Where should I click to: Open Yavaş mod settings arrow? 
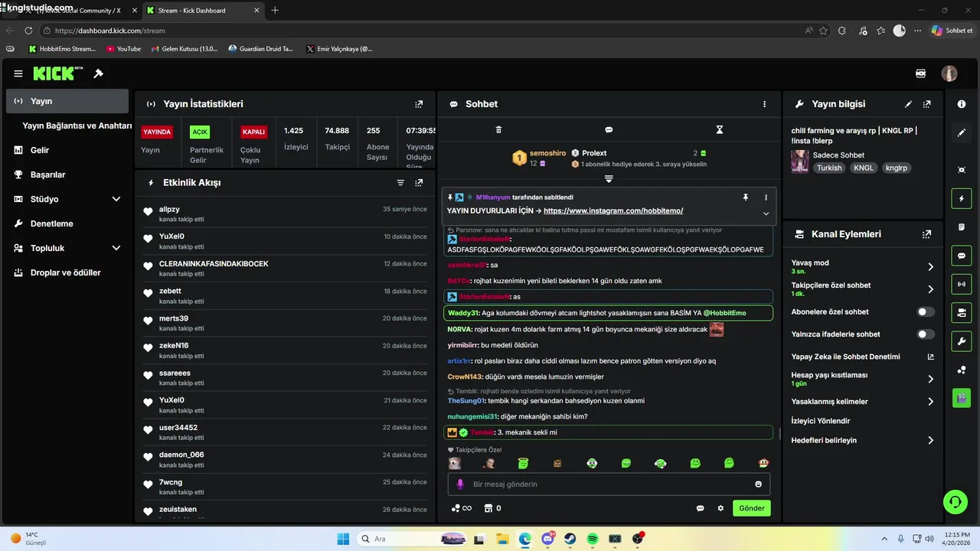(931, 267)
